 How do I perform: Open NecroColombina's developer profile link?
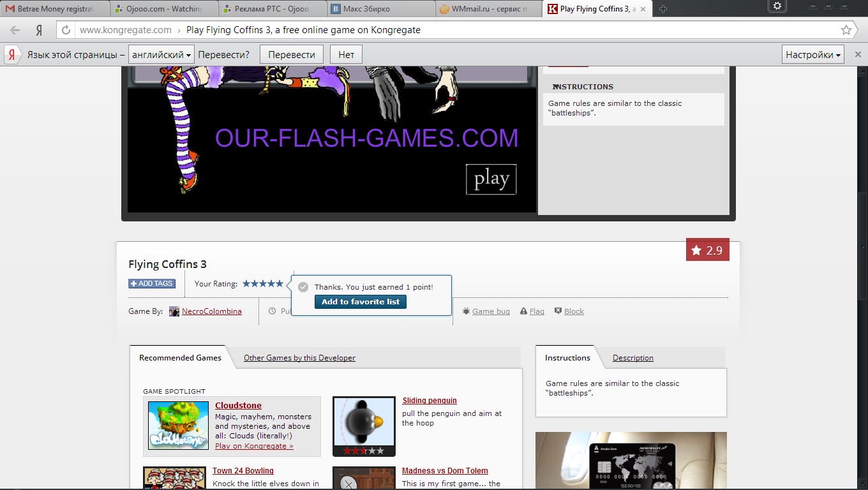point(212,311)
